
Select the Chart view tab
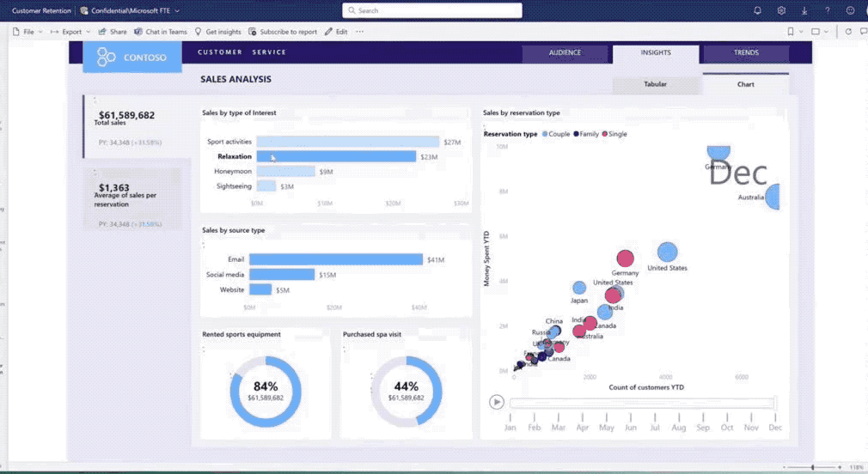(745, 84)
